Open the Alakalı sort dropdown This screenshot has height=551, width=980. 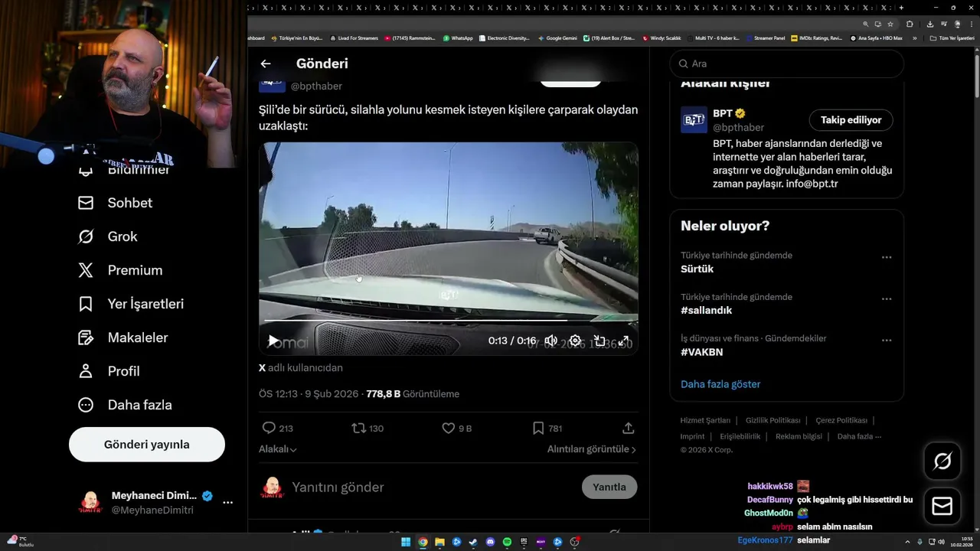(x=278, y=449)
